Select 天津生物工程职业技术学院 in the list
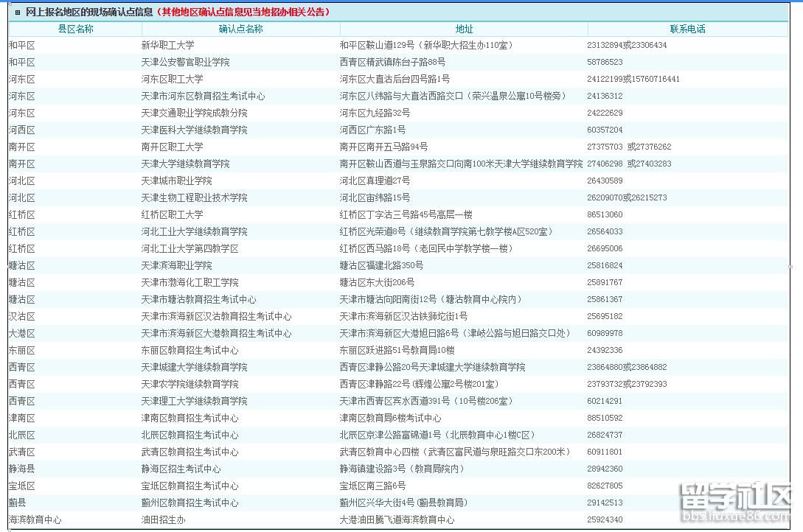The height and width of the screenshot is (532, 803). pyautogui.click(x=194, y=197)
